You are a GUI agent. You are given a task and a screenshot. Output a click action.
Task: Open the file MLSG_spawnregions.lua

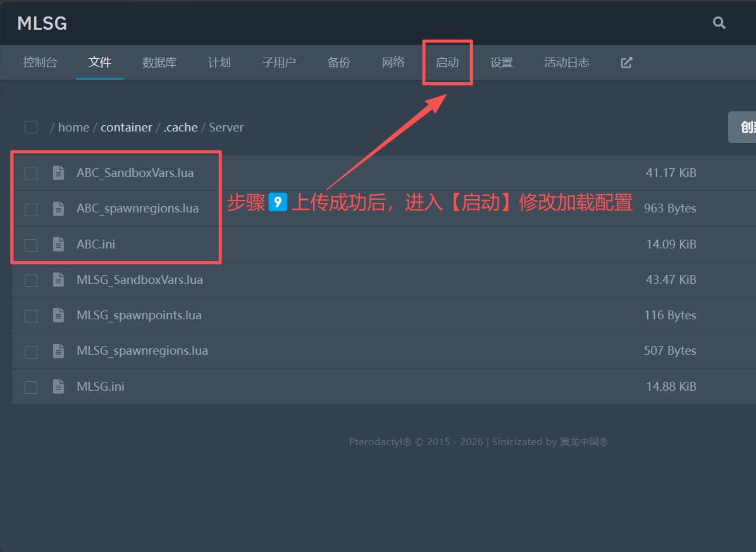pyautogui.click(x=142, y=350)
